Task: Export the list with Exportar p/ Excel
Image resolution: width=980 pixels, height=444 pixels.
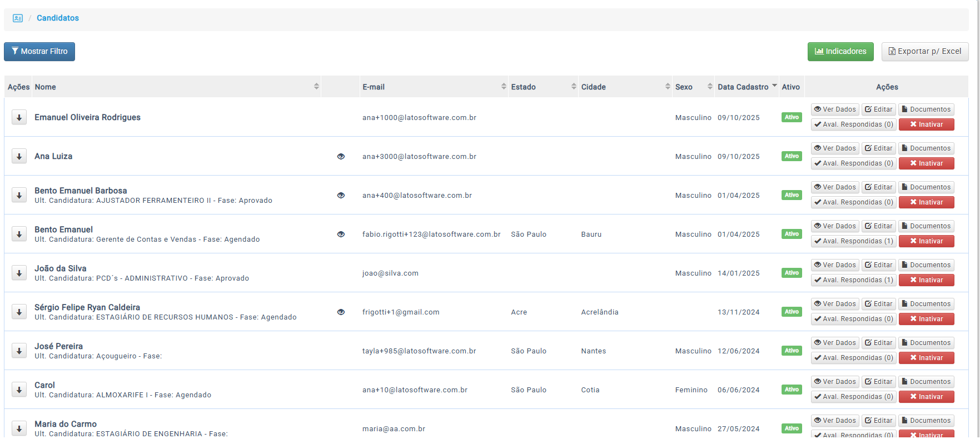Action: 924,52
